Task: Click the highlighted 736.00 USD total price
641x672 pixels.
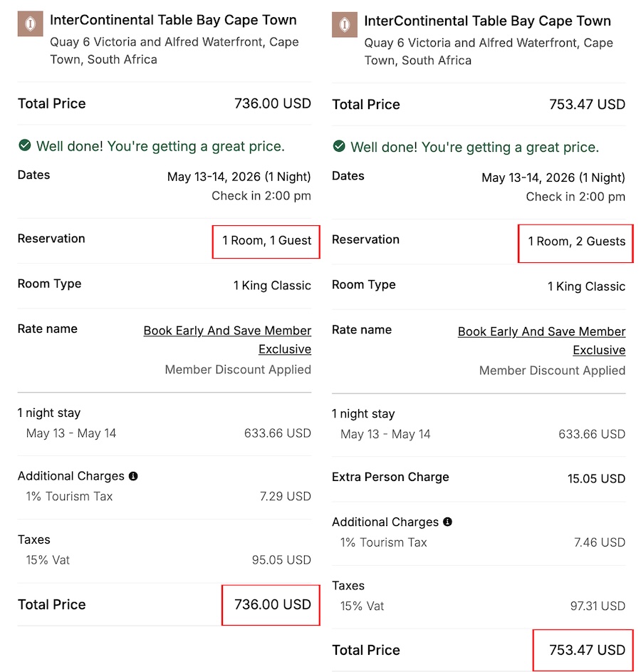Action: pyautogui.click(x=271, y=604)
